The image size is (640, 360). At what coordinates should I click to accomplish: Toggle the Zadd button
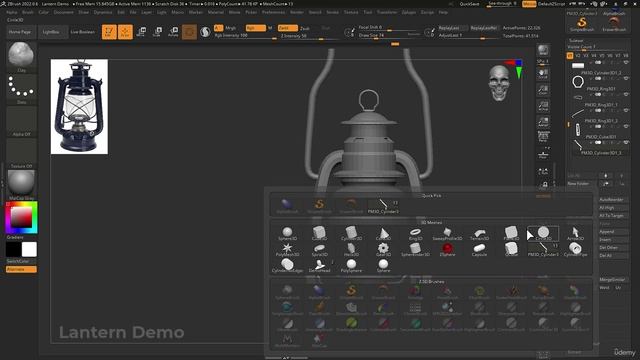click(x=288, y=28)
